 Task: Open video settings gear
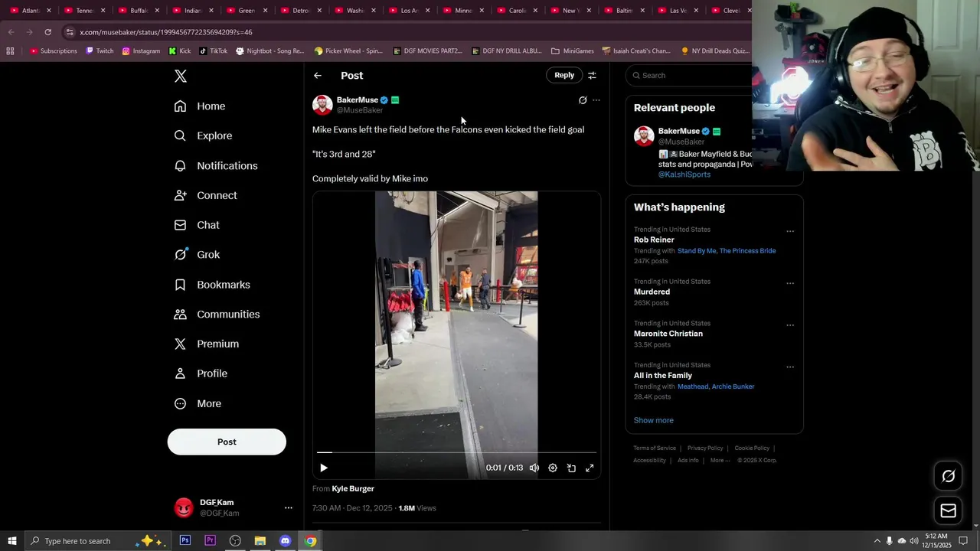pyautogui.click(x=553, y=468)
